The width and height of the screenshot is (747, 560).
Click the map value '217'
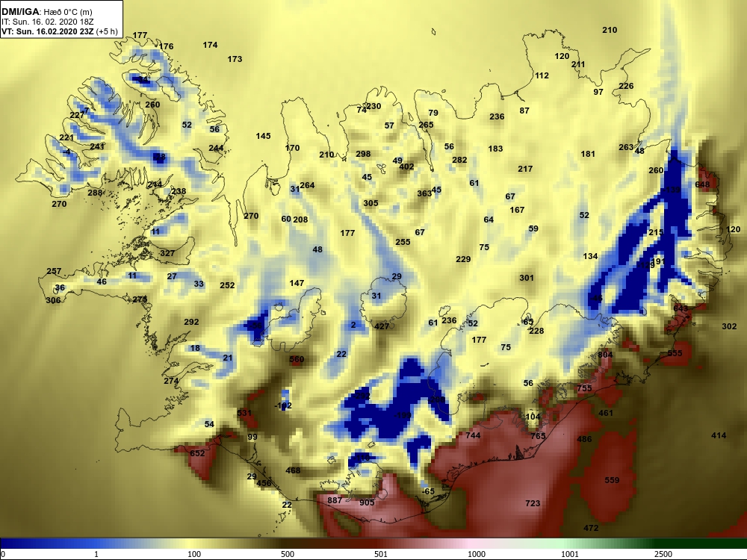(x=525, y=169)
